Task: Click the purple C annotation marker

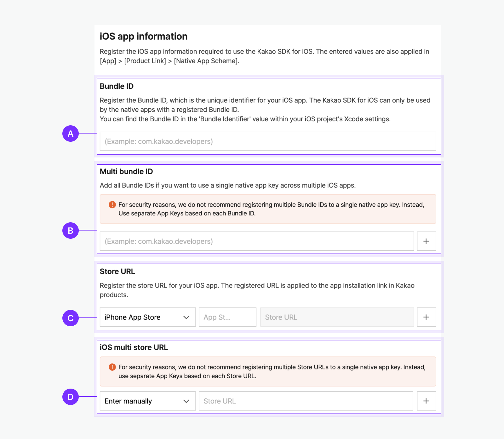Action: pyautogui.click(x=71, y=318)
